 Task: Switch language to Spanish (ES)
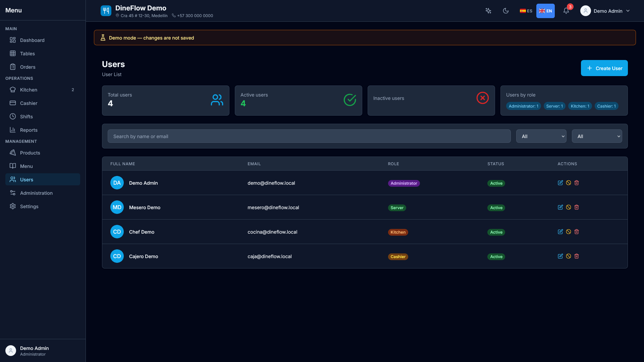coord(526,11)
